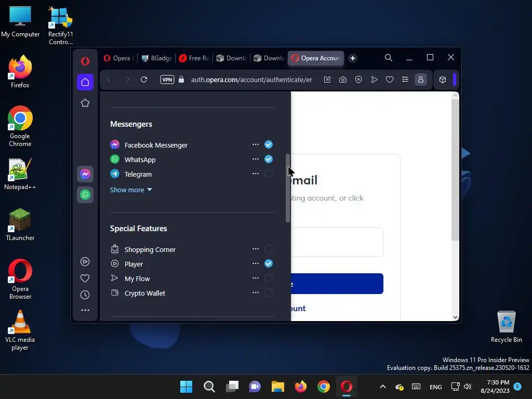Open Windows Start menu
Viewport: 532px width, 399px height.
(x=187, y=387)
